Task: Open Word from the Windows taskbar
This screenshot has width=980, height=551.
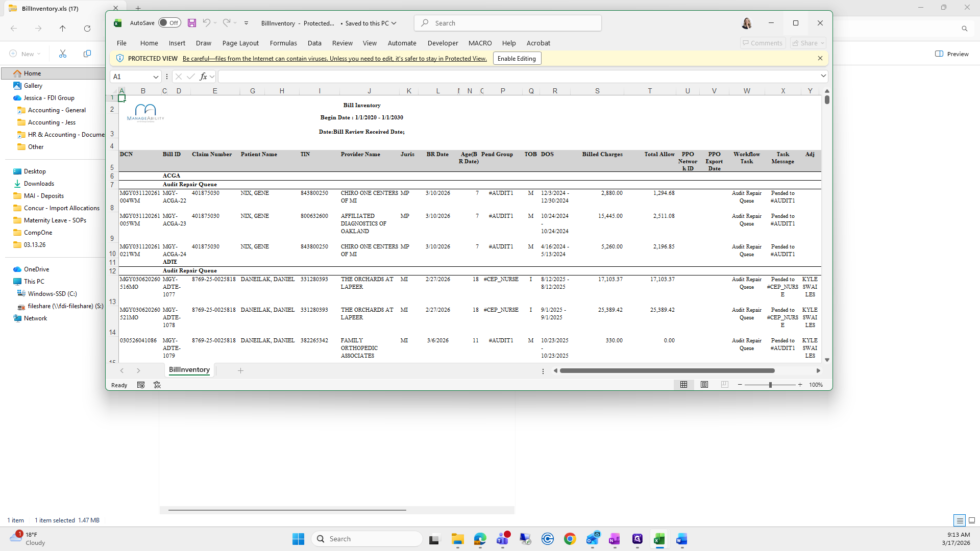Action: (681, 539)
